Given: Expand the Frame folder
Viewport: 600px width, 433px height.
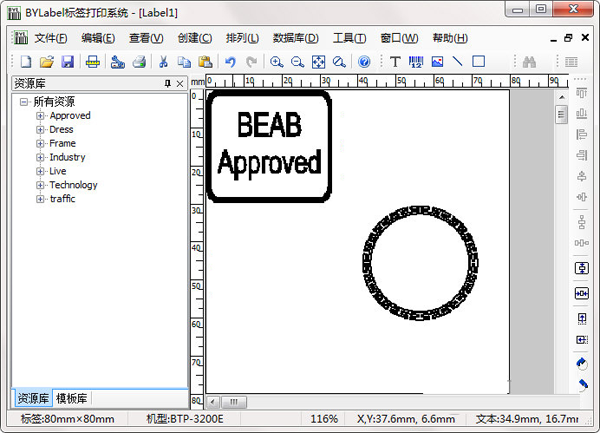Looking at the screenshot, I should click(40, 143).
